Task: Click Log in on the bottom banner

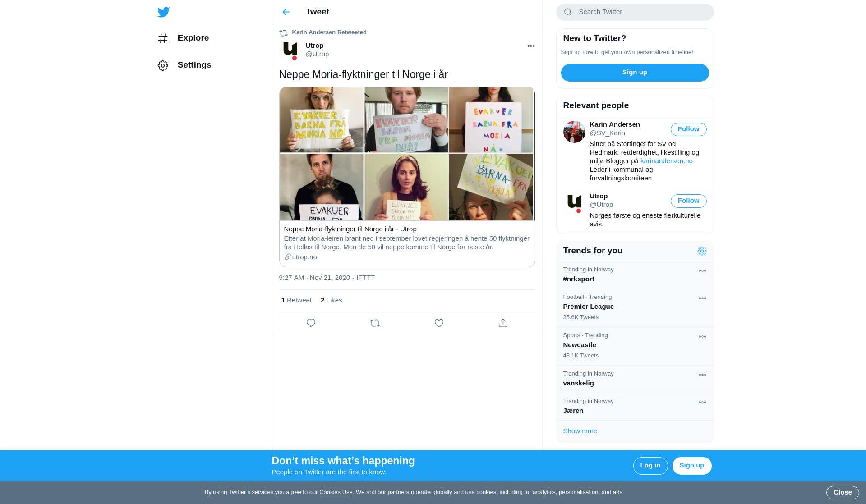Action: [x=650, y=466]
